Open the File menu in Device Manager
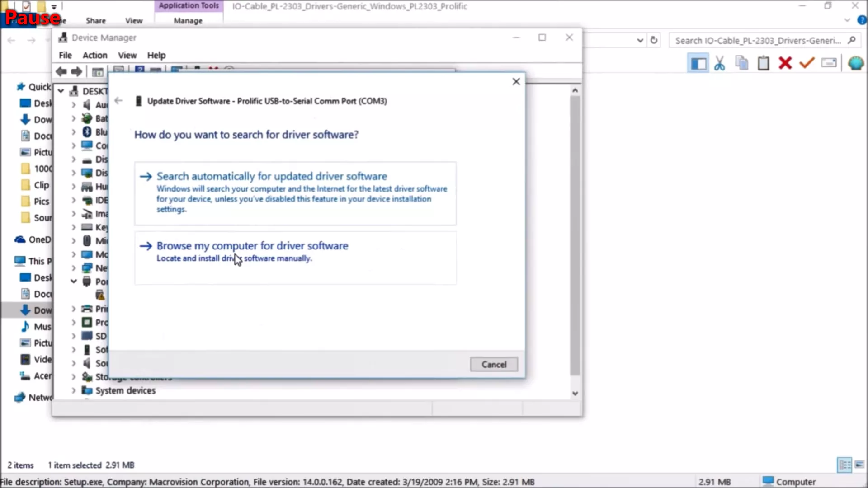Viewport: 868px width, 488px height. click(65, 55)
